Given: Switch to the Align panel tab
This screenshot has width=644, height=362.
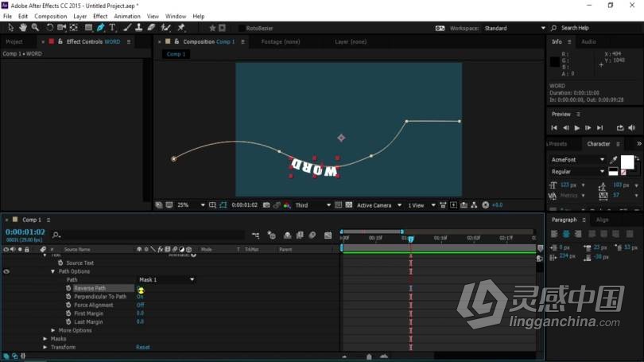Looking at the screenshot, I should click(603, 220).
